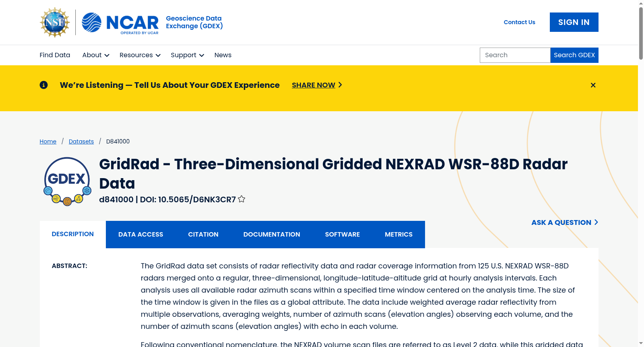Click the page vertical scrollbar
The image size is (644, 347).
tap(641, 33)
